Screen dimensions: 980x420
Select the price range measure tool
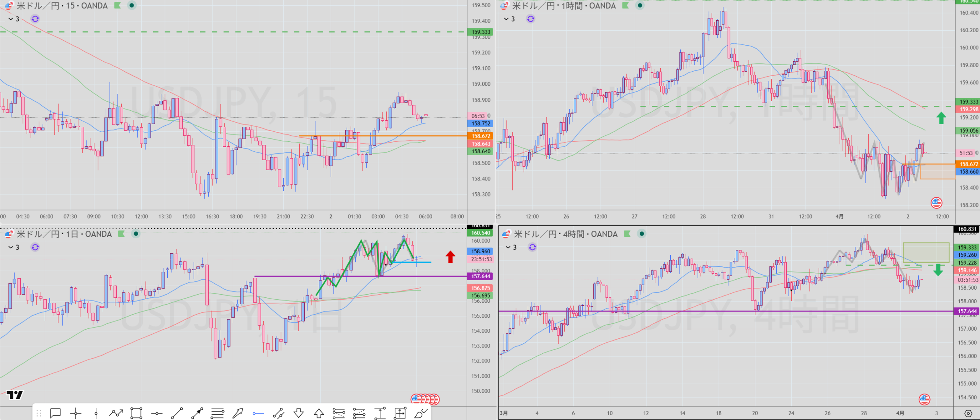[x=380, y=413]
